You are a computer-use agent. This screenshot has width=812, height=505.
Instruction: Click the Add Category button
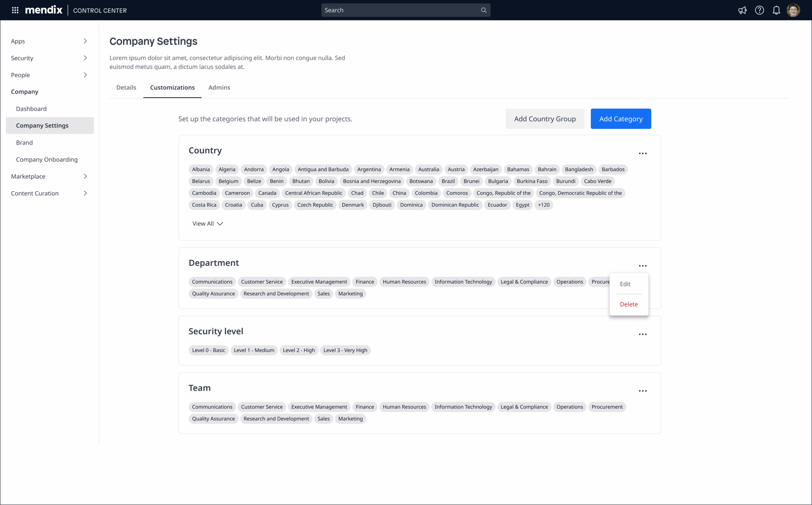click(x=620, y=119)
